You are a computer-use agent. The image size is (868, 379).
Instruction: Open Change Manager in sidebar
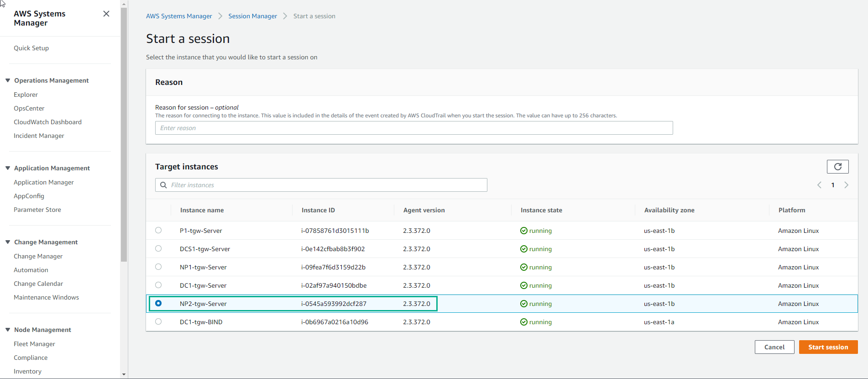38,256
